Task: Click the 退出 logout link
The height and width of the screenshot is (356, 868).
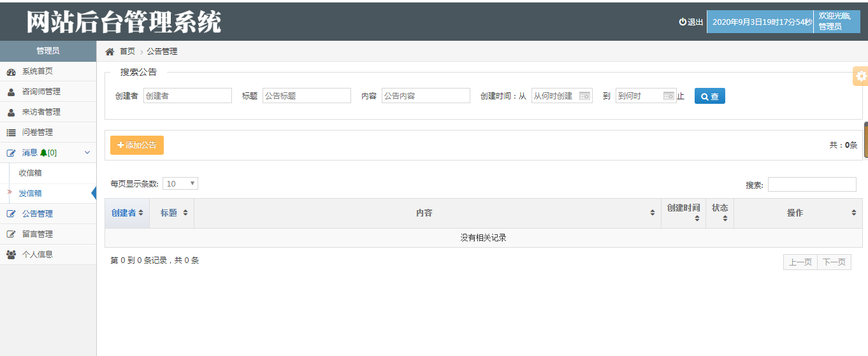Action: [691, 22]
